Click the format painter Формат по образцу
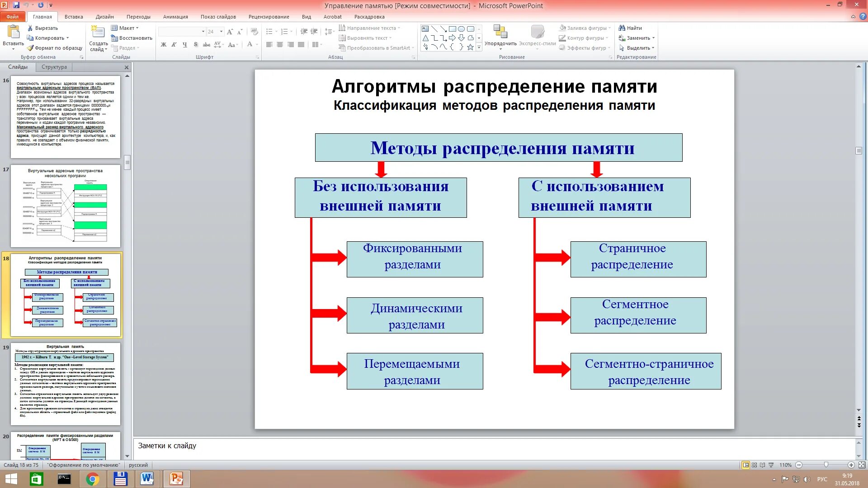Image resolution: width=868 pixels, height=488 pixels. [55, 48]
